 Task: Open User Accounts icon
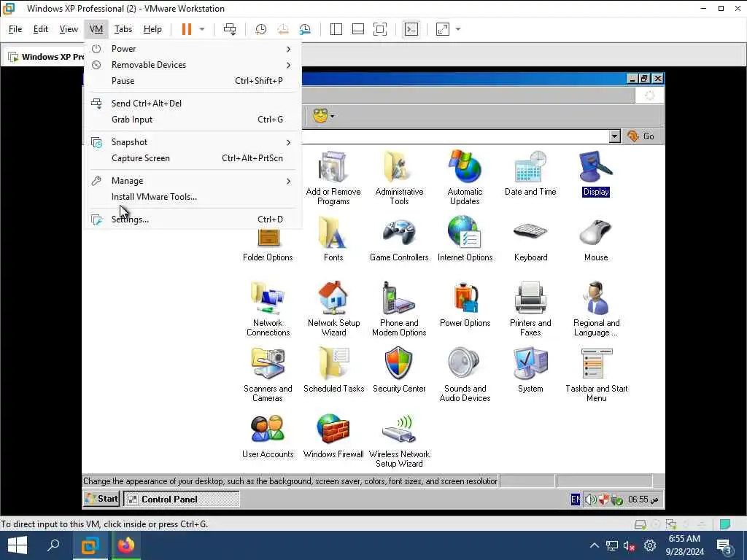click(268, 436)
